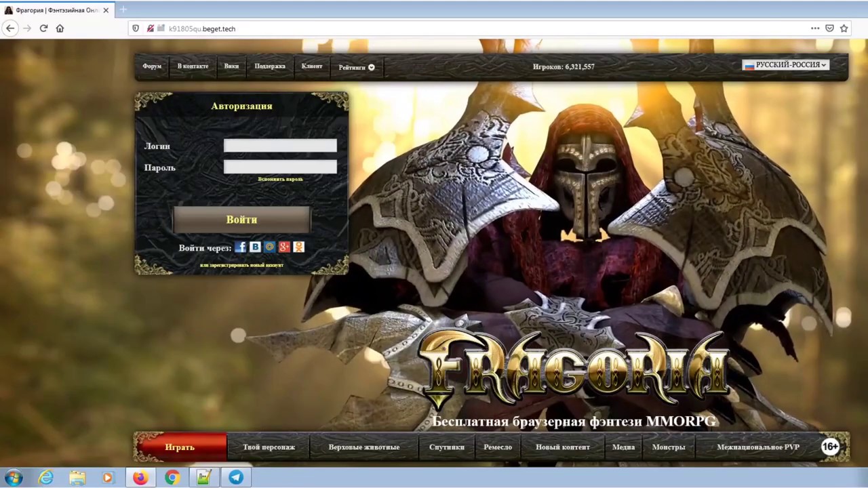Launch Internet Explorer from the taskbar
The image size is (868, 488).
45,478
